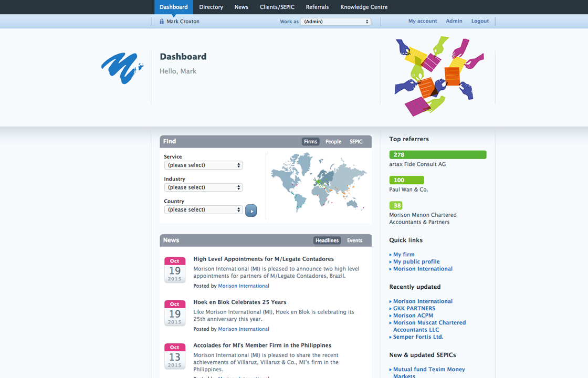Click the world map in Find panel
Viewport: 588px width, 378px height.
(319, 183)
